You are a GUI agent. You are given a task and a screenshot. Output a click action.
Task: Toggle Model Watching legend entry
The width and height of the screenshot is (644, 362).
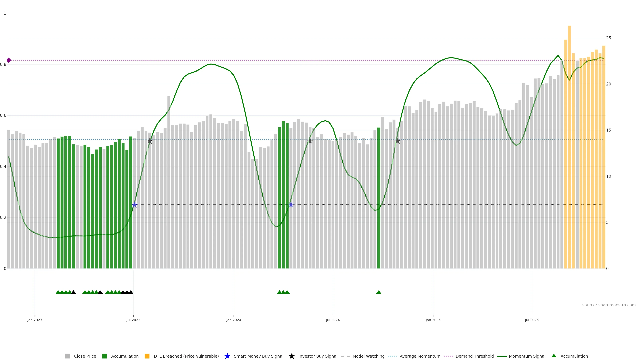coord(368,356)
